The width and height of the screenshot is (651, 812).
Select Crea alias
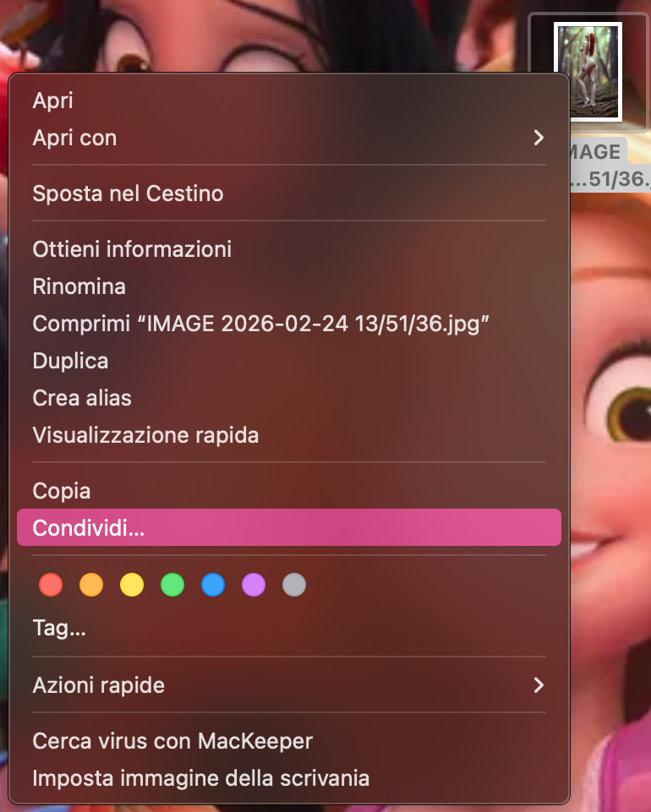click(x=288, y=398)
